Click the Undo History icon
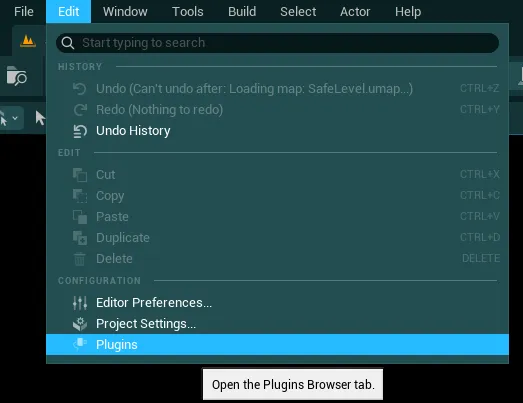 80,131
